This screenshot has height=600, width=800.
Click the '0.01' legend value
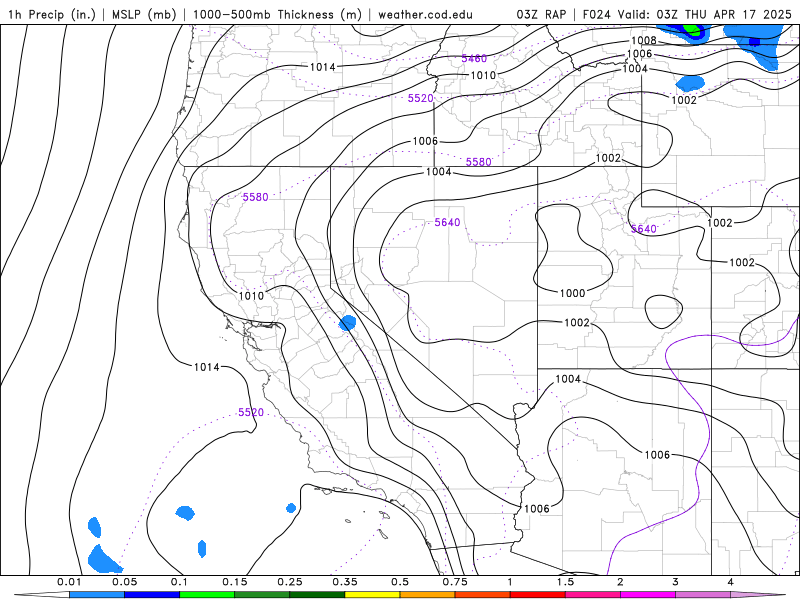pos(69,582)
